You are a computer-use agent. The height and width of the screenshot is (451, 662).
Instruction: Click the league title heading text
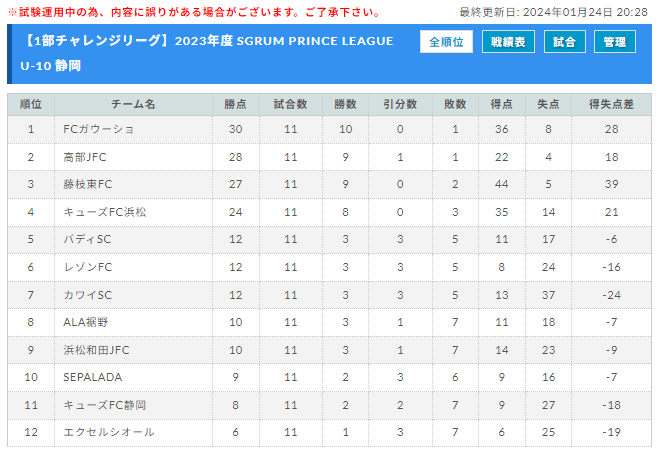click(207, 53)
